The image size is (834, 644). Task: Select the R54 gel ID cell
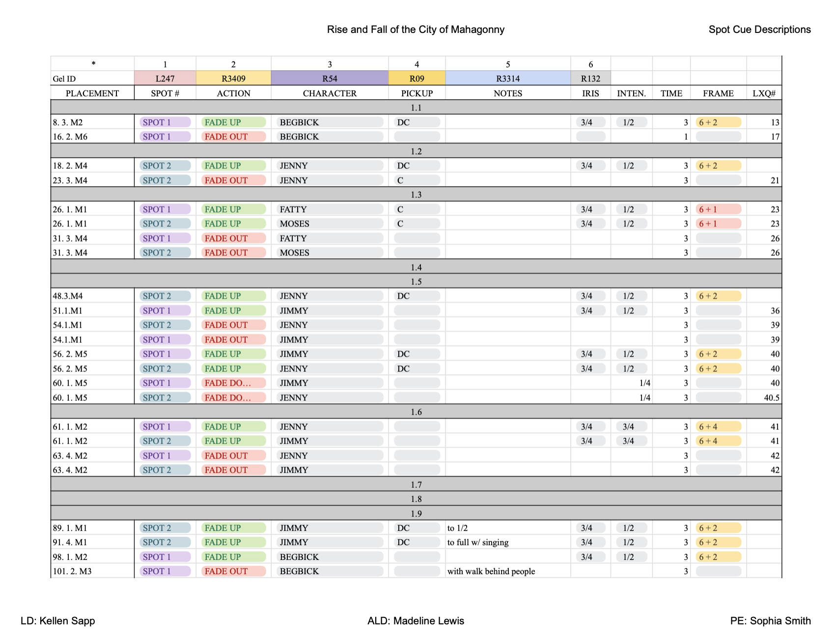click(x=330, y=79)
